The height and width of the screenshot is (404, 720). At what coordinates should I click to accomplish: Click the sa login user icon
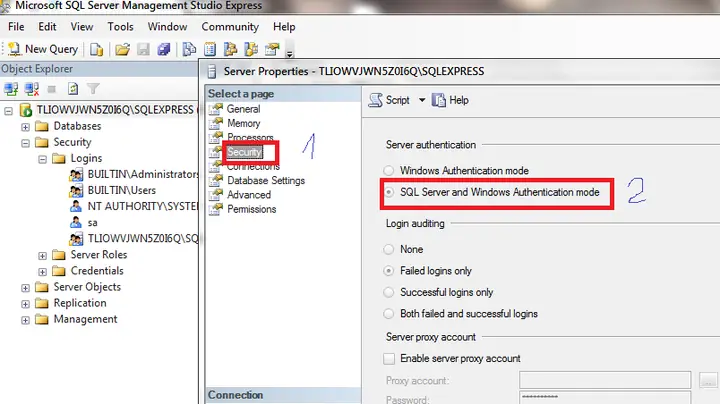pos(76,222)
